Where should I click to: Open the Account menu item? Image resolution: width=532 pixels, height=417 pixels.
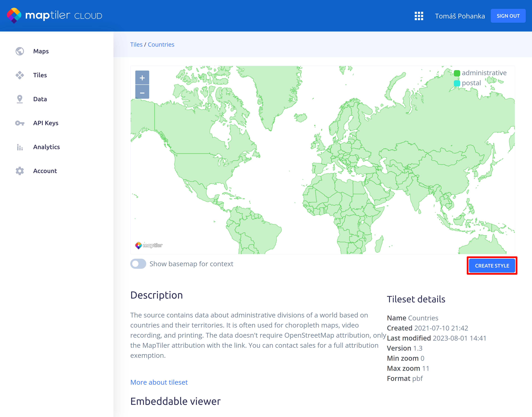pyautogui.click(x=45, y=171)
